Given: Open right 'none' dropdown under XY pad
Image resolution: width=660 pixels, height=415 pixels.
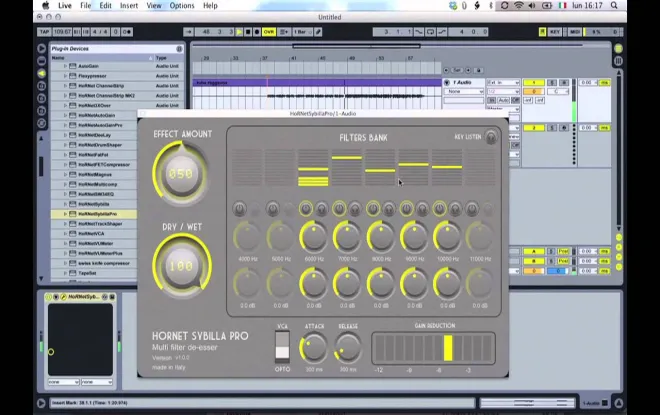Looking at the screenshot, I should [97, 382].
